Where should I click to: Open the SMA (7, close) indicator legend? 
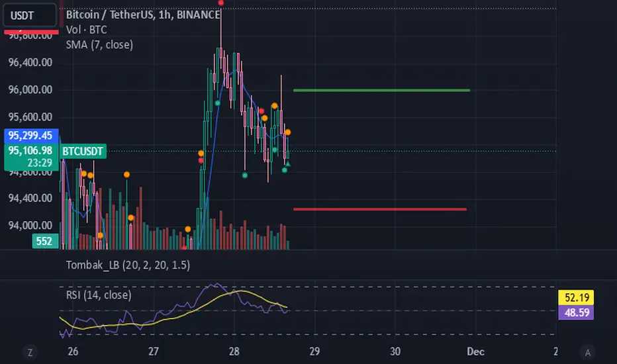[x=99, y=45]
